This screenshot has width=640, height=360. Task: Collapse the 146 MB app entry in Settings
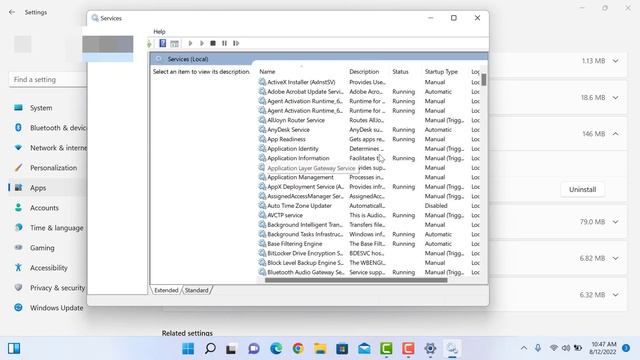pyautogui.click(x=616, y=134)
